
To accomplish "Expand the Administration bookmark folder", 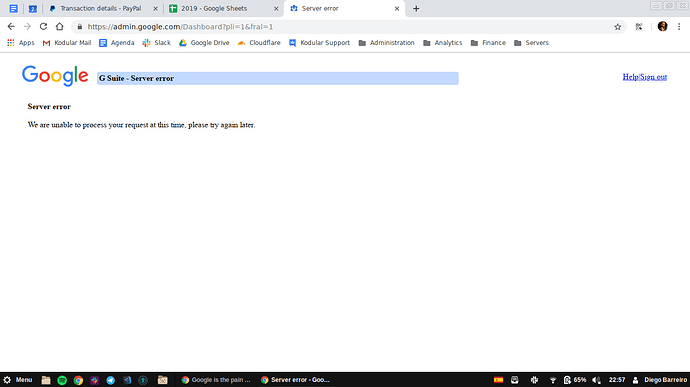I will coord(386,43).
